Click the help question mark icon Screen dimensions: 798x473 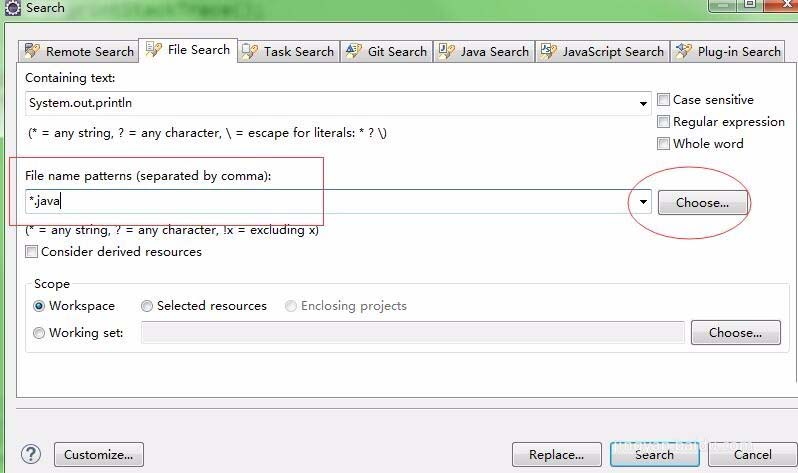(30, 454)
